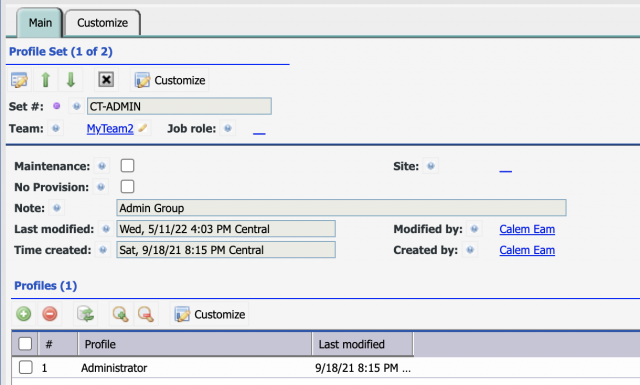The height and width of the screenshot is (385, 640).
Task: Click the help icon next to Time created
Action: tap(103, 249)
